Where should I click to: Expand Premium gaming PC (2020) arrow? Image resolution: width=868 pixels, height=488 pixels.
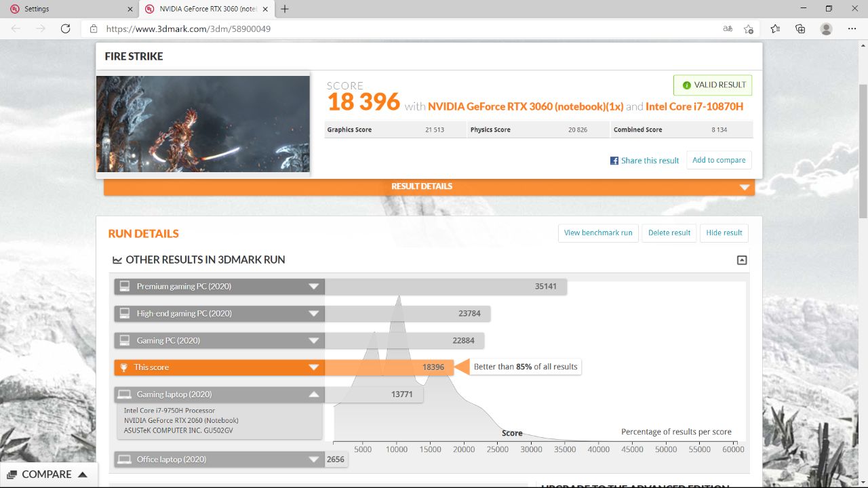coord(313,287)
